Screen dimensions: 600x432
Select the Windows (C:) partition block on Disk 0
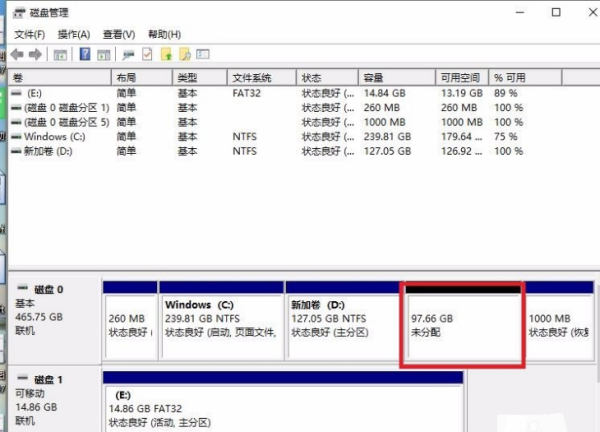point(222,321)
